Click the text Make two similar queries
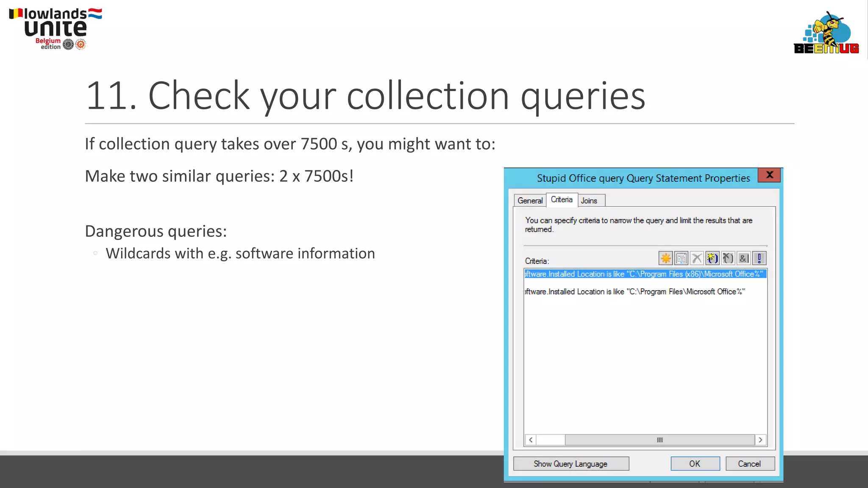Image resolution: width=868 pixels, height=488 pixels. click(219, 176)
